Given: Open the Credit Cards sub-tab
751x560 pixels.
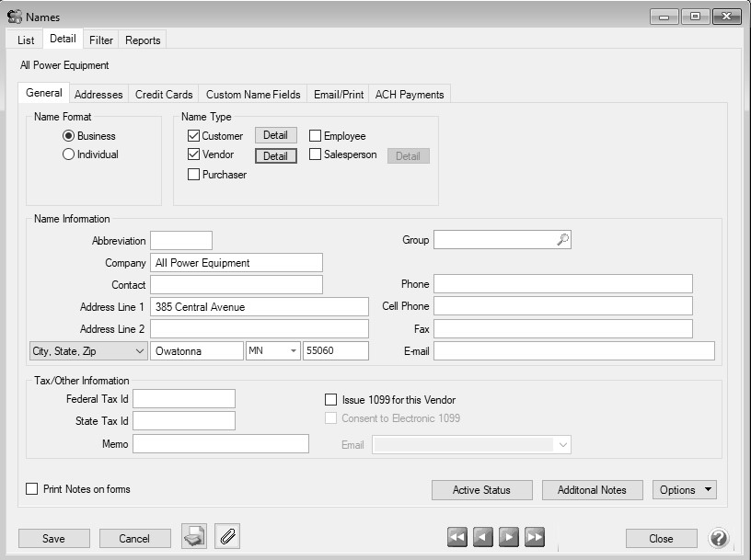Looking at the screenshot, I should [x=164, y=95].
